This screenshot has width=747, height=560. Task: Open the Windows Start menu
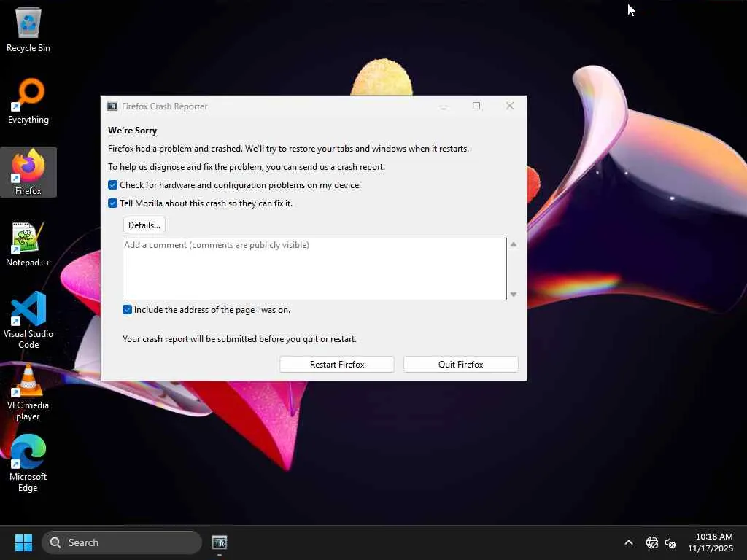point(23,542)
